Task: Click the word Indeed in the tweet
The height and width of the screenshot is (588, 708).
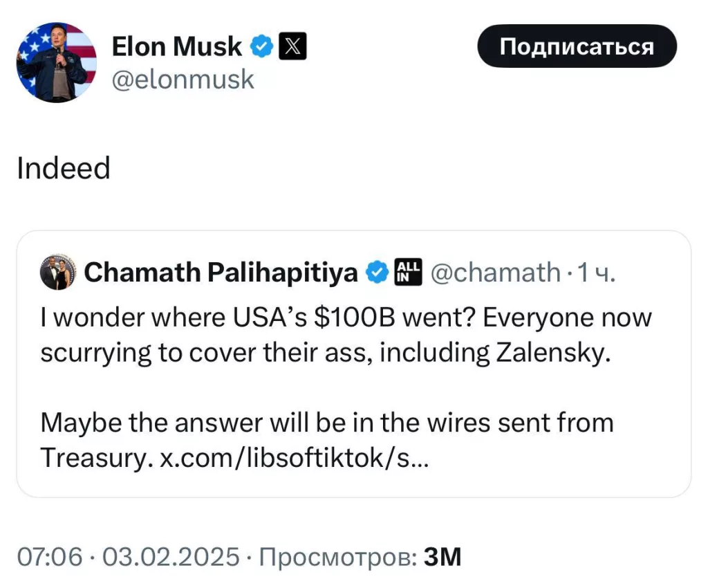Action: click(x=64, y=168)
